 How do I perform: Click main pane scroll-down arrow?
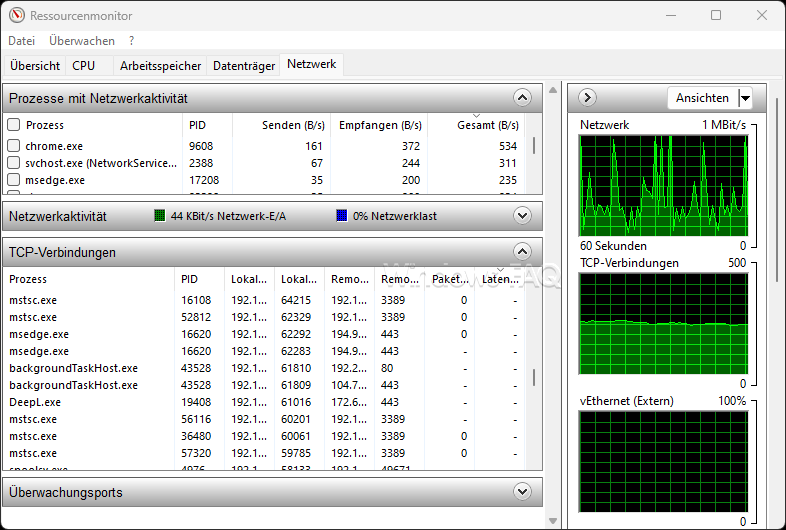click(553, 520)
